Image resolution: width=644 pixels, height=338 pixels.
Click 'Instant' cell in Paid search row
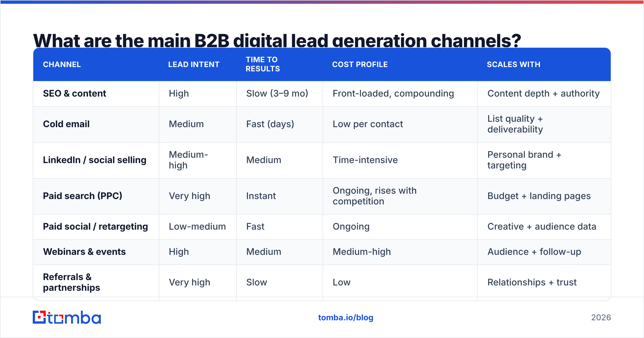pyautogui.click(x=261, y=196)
